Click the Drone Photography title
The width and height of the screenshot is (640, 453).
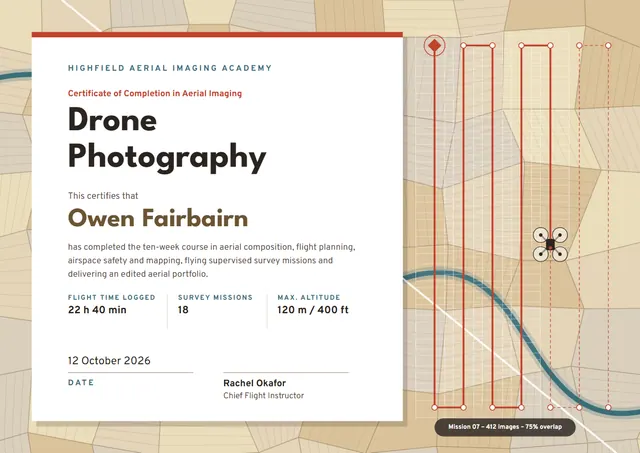tap(167, 139)
